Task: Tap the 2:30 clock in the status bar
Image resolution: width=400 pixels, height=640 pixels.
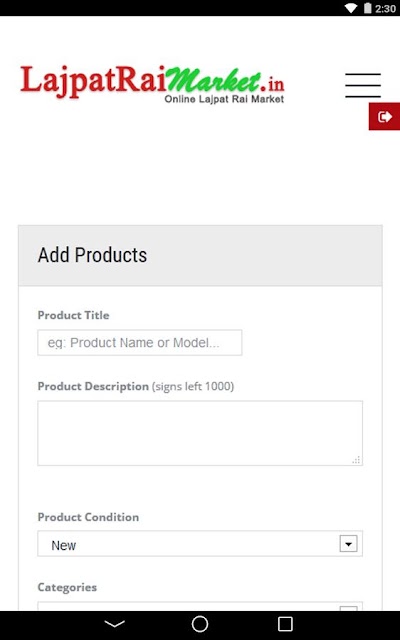Action: pos(385,9)
